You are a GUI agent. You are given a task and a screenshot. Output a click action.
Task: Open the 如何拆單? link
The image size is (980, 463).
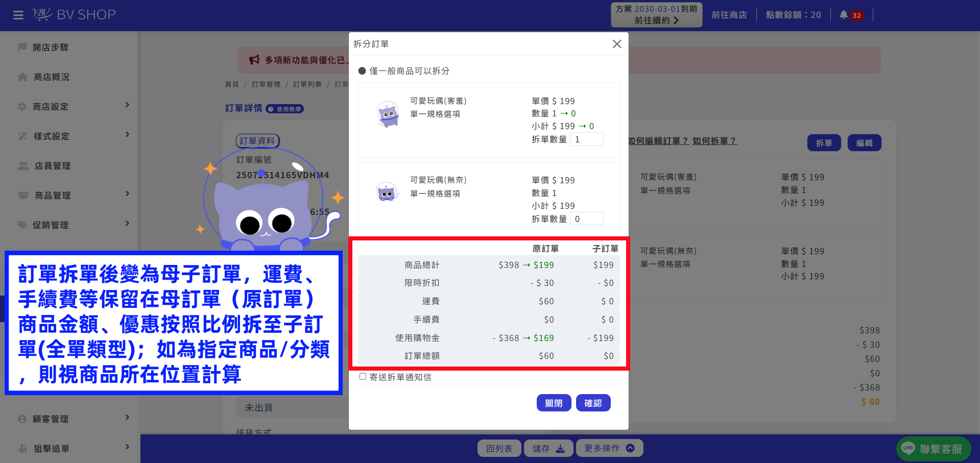(x=714, y=141)
